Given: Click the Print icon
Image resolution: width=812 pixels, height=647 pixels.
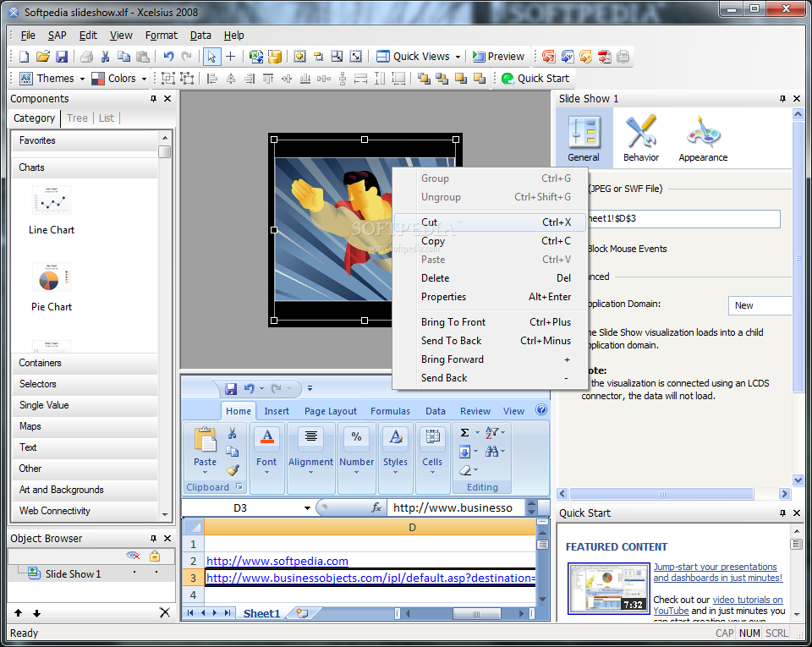Looking at the screenshot, I should point(86,57).
